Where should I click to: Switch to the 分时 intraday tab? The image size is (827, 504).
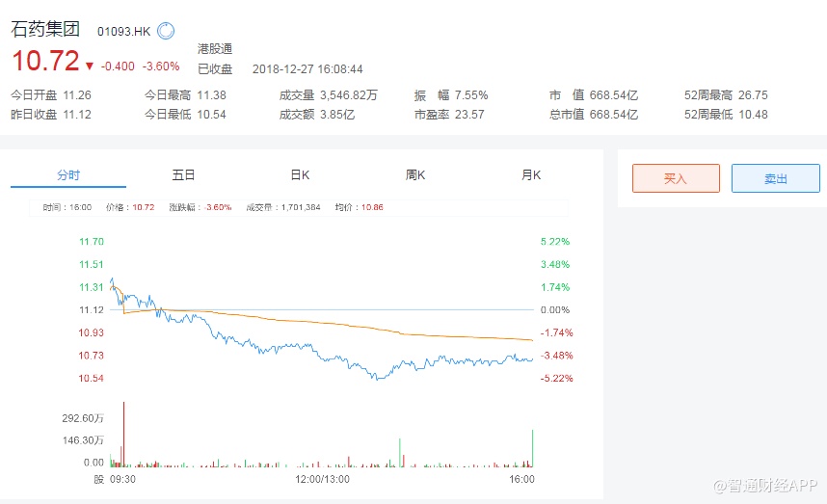[68, 175]
